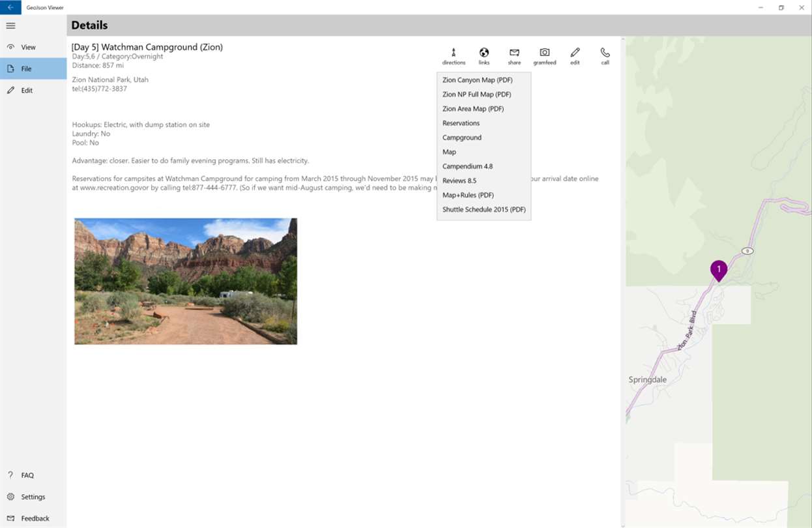Edit details using the pencil icon

click(x=575, y=57)
